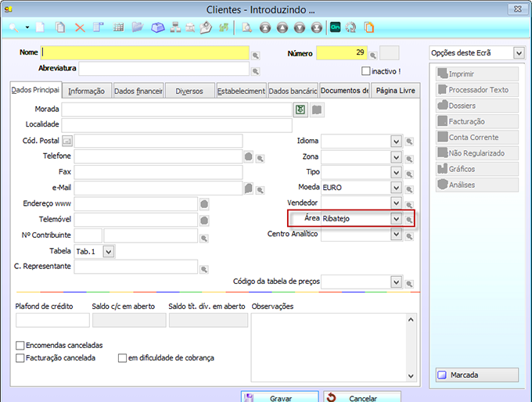This screenshot has width=532, height=402.
Task: Click the Imprimir button
Action: coord(477,74)
